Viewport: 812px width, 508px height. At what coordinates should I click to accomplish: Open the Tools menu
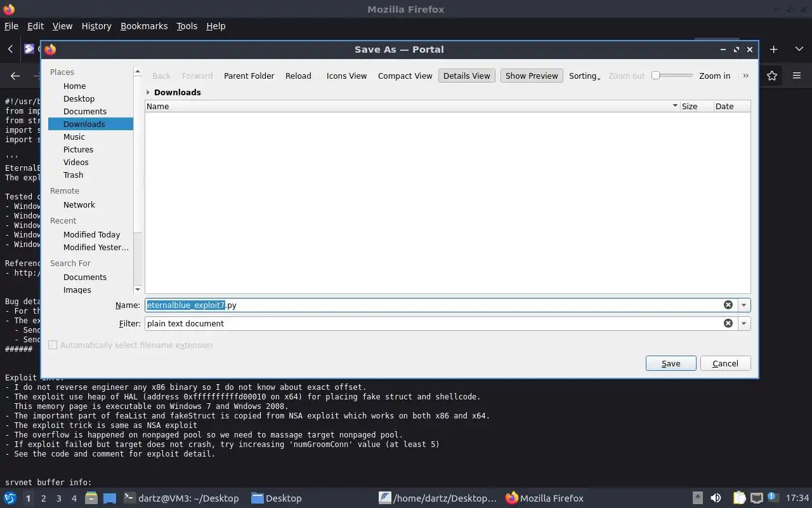point(187,26)
